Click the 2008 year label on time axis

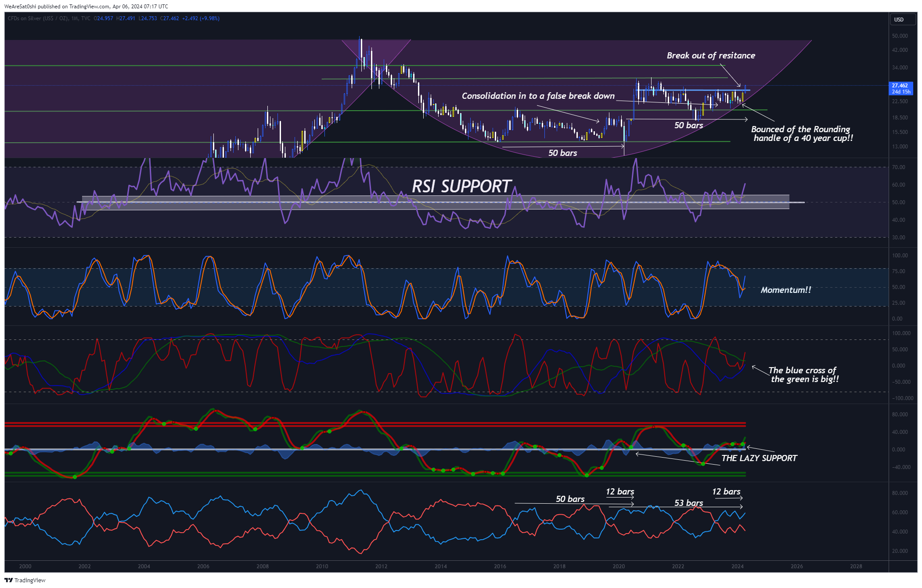click(263, 566)
